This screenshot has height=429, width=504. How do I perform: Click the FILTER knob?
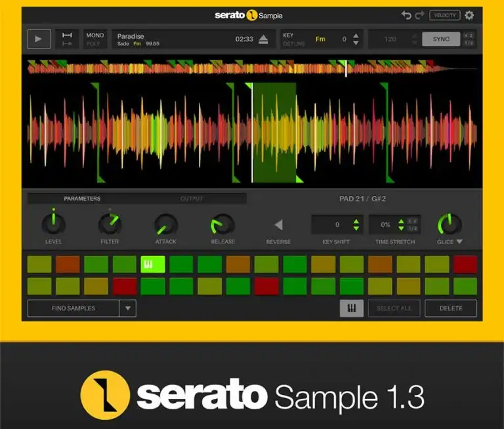pos(110,224)
